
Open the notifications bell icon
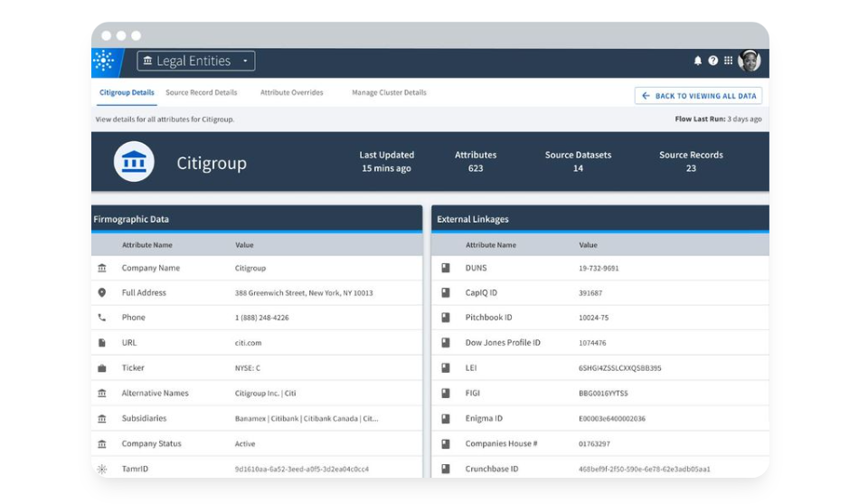pyautogui.click(x=697, y=61)
